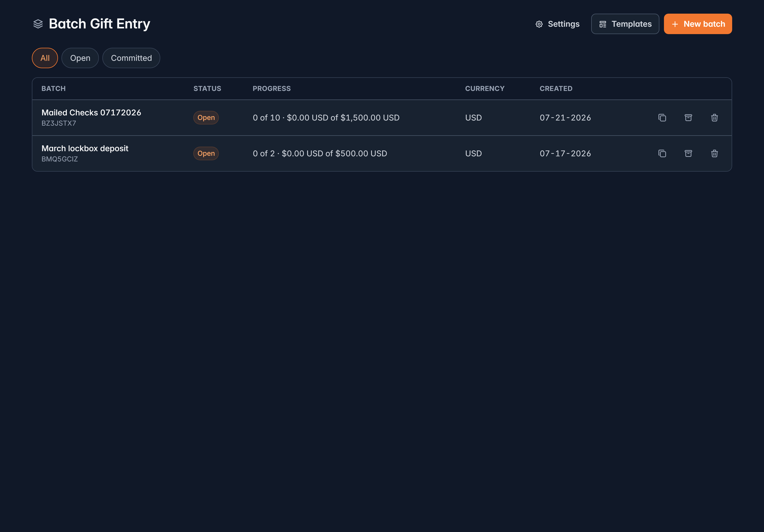The image size is (764, 532).
Task: Click the BATCH column header
Action: click(x=54, y=88)
